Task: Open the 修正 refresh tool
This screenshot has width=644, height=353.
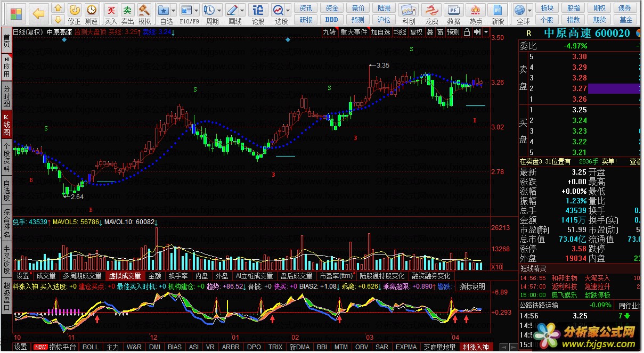Action: tap(75, 13)
